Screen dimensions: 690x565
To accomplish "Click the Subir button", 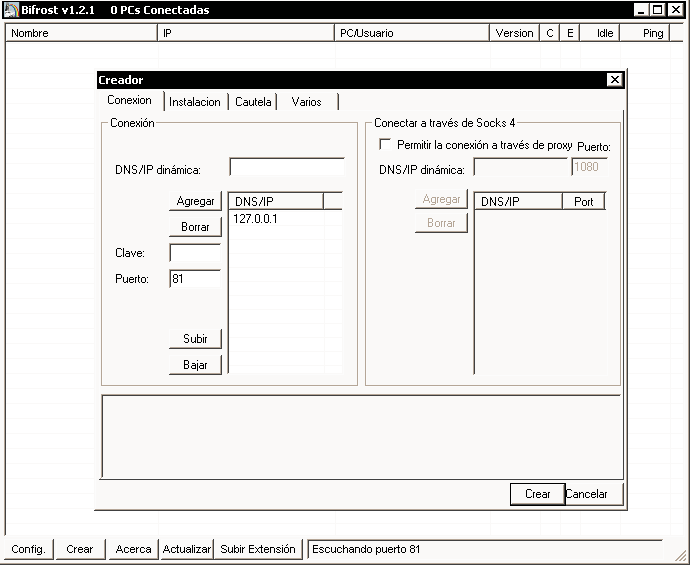I will pyautogui.click(x=195, y=339).
